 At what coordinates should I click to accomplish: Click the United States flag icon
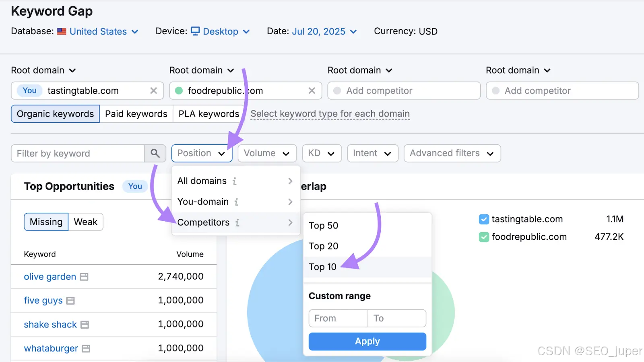pos(62,31)
